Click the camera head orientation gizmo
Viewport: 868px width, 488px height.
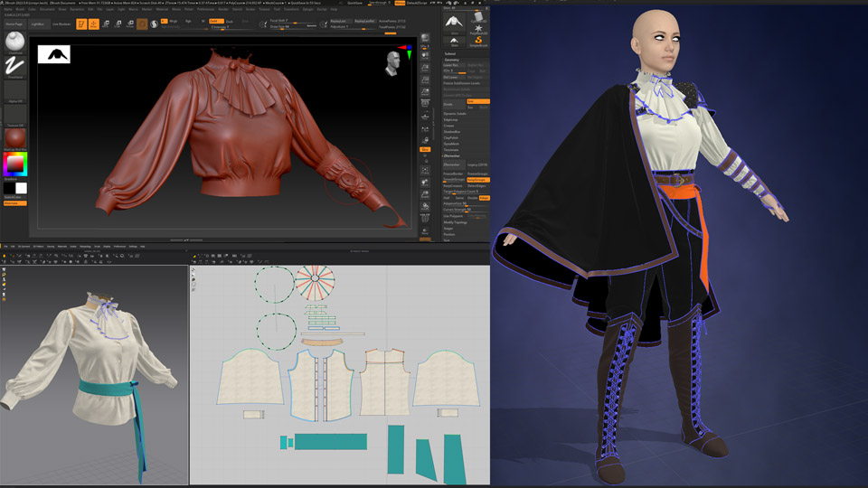(x=393, y=63)
